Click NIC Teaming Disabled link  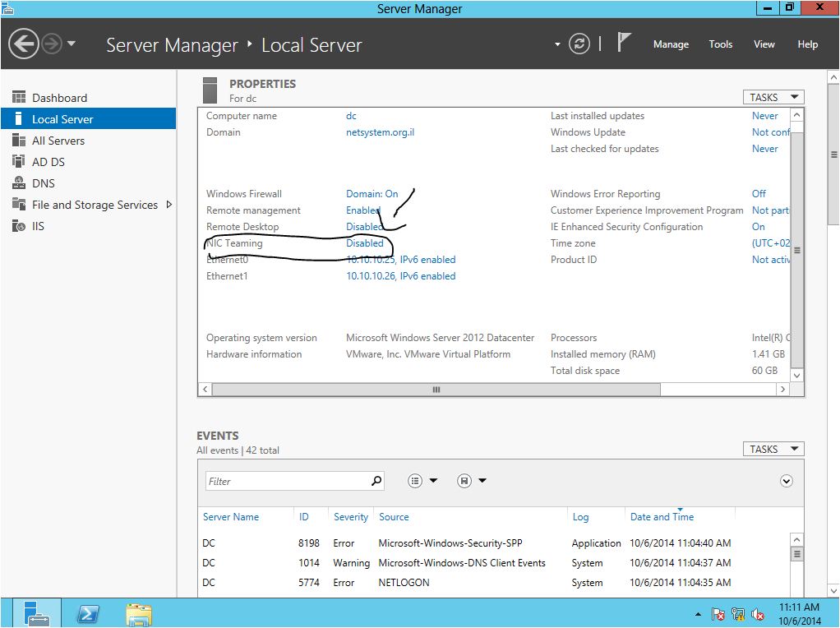(x=364, y=243)
